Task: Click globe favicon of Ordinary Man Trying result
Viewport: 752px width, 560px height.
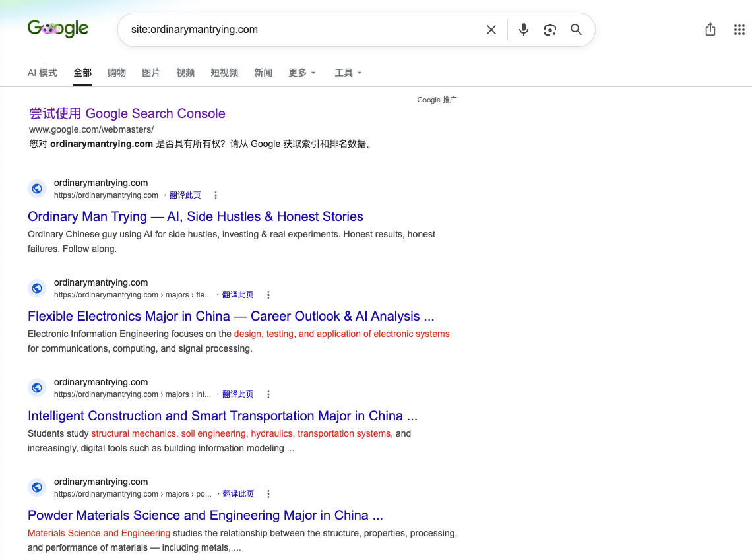Action: [x=37, y=189]
